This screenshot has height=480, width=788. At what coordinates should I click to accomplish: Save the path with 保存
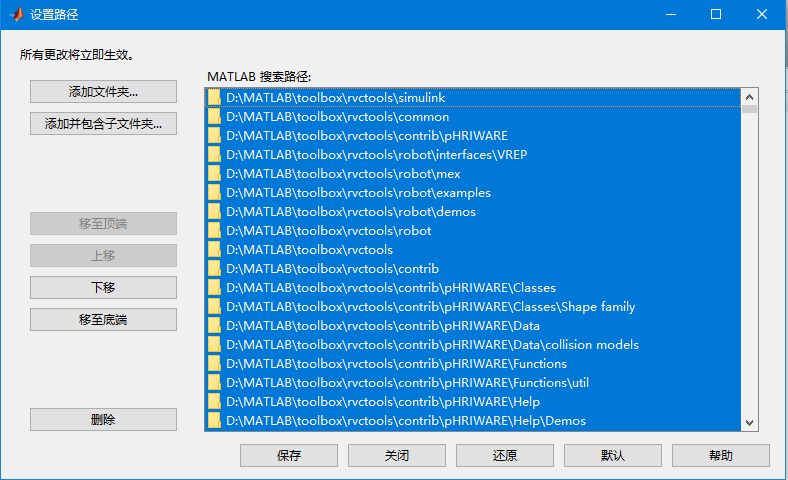coord(289,455)
